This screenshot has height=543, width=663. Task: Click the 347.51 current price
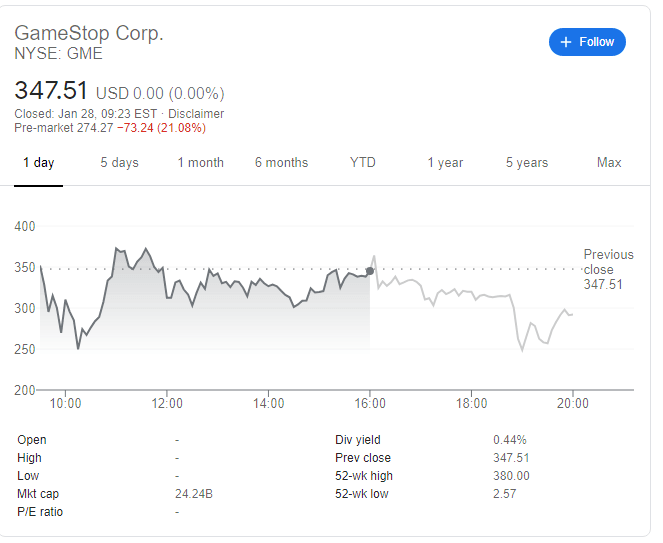pyautogui.click(x=50, y=90)
